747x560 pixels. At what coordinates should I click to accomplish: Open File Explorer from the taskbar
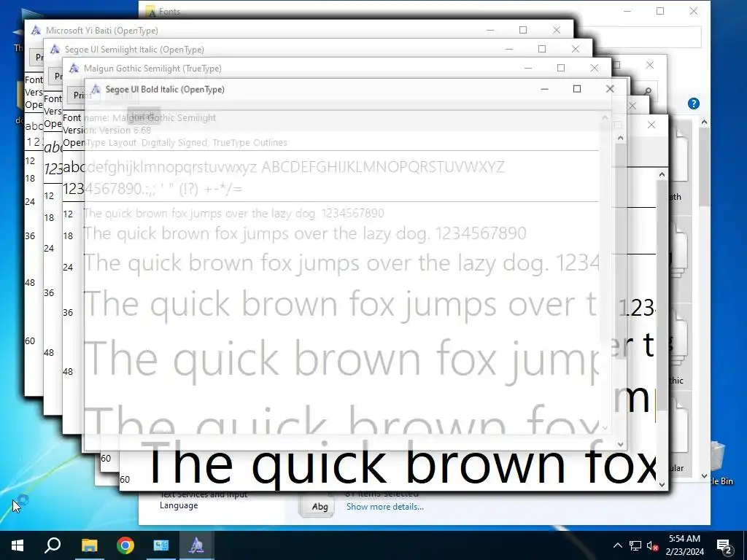coord(89,545)
